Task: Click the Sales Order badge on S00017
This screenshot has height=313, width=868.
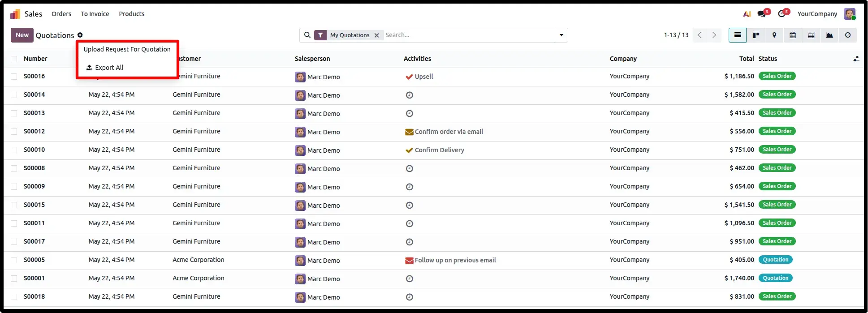Action: point(777,241)
